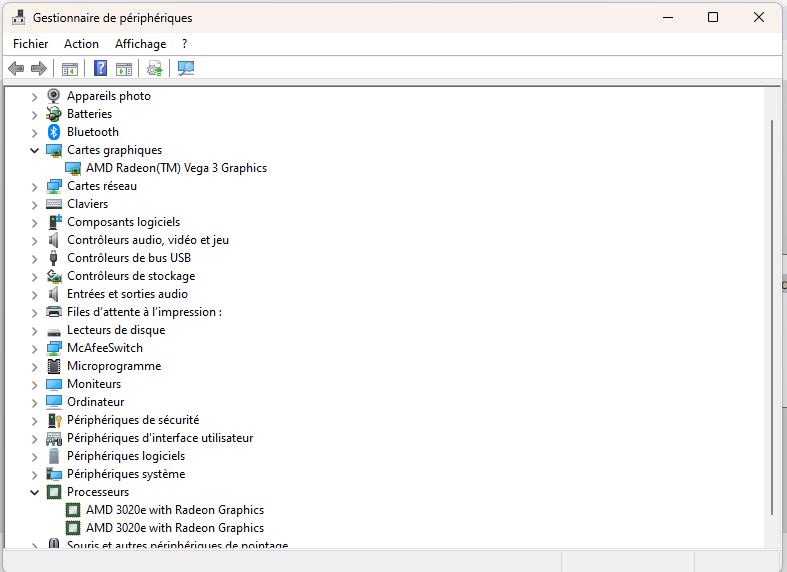The height and width of the screenshot is (572, 787).
Task: Expand the Périphériques système chevron
Action: pos(34,475)
